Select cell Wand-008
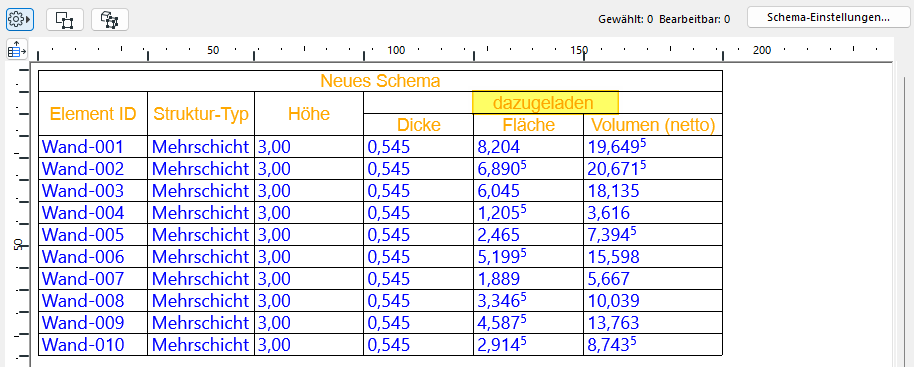 (93, 301)
